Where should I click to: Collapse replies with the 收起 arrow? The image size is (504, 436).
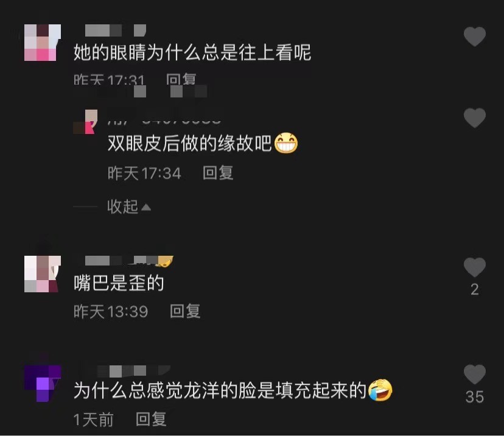tap(129, 206)
